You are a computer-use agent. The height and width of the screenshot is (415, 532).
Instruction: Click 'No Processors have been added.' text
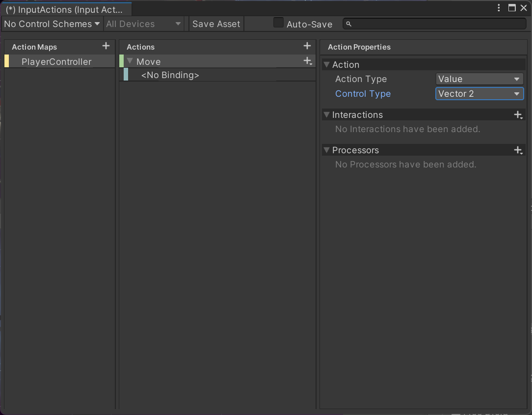click(405, 165)
